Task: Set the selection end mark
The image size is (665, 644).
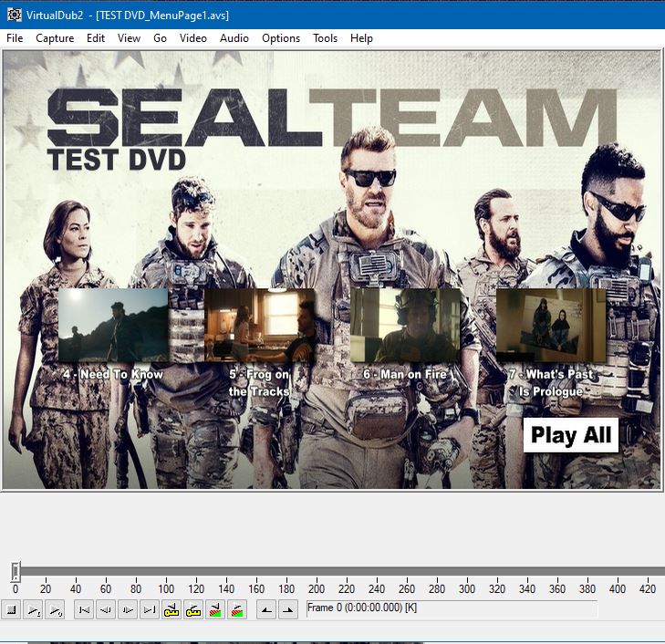Action: (x=288, y=610)
